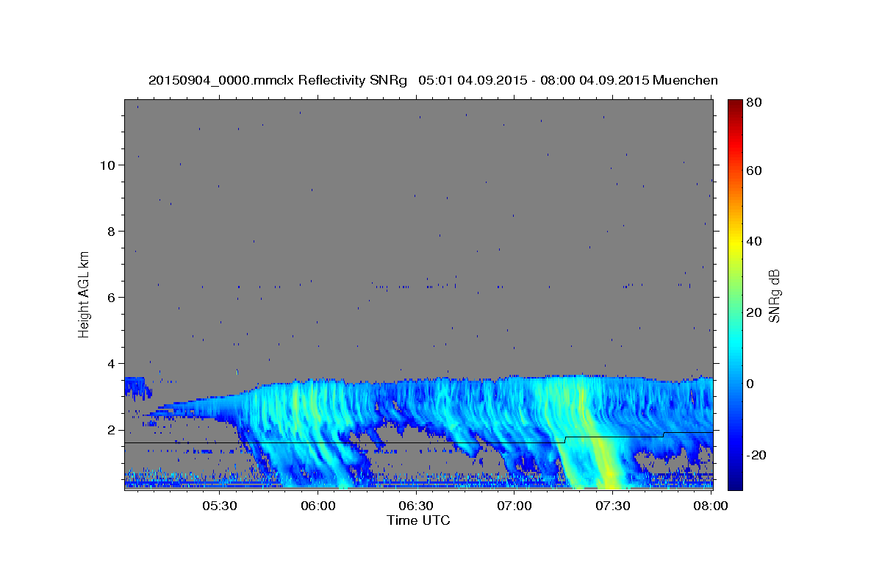The width and height of the screenshot is (882, 588).
Task: Click the 'Time UTC' axis label
Action: coord(418,520)
